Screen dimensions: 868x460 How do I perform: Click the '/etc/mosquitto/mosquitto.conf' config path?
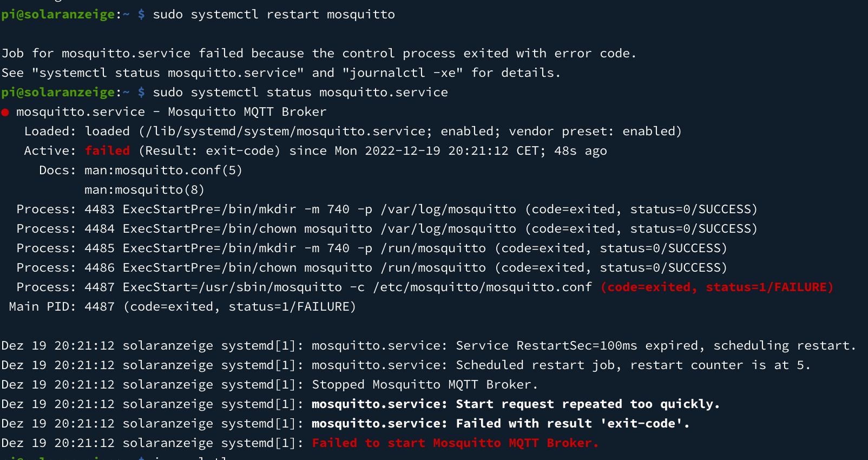pyautogui.click(x=483, y=287)
